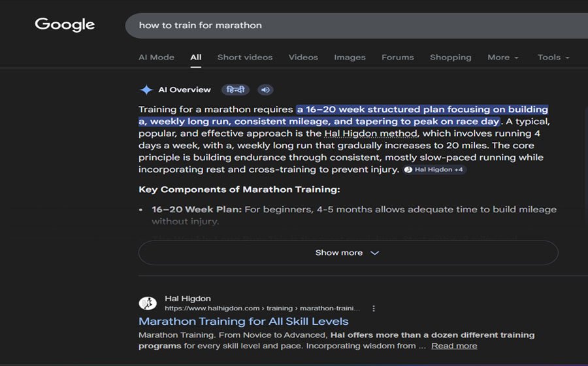This screenshot has width=588, height=366.
Task: Expand AI Overview with Show more
Action: pyautogui.click(x=348, y=253)
